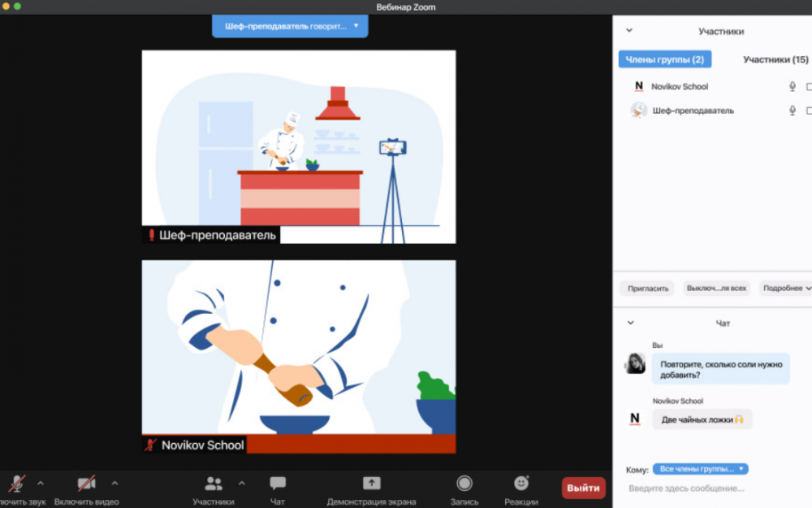Click the mute-all Выключ...ля всех button

[716, 289]
